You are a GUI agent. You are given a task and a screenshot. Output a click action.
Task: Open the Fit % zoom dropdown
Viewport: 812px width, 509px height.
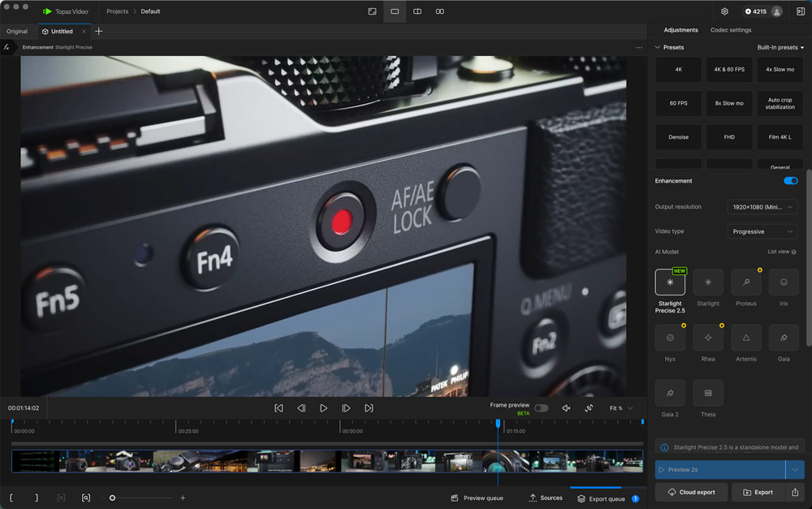click(x=621, y=408)
